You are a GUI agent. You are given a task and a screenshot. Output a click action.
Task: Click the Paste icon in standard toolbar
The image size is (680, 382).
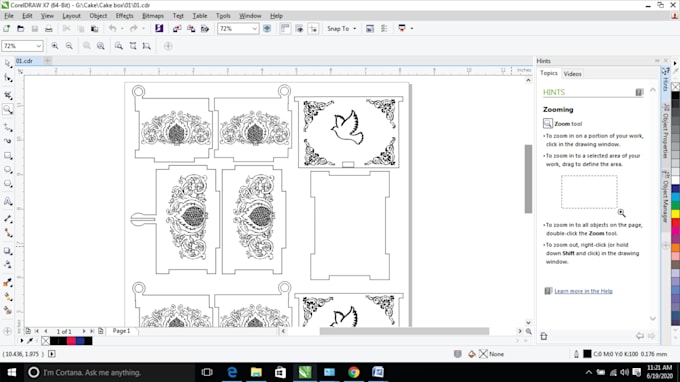95,29
